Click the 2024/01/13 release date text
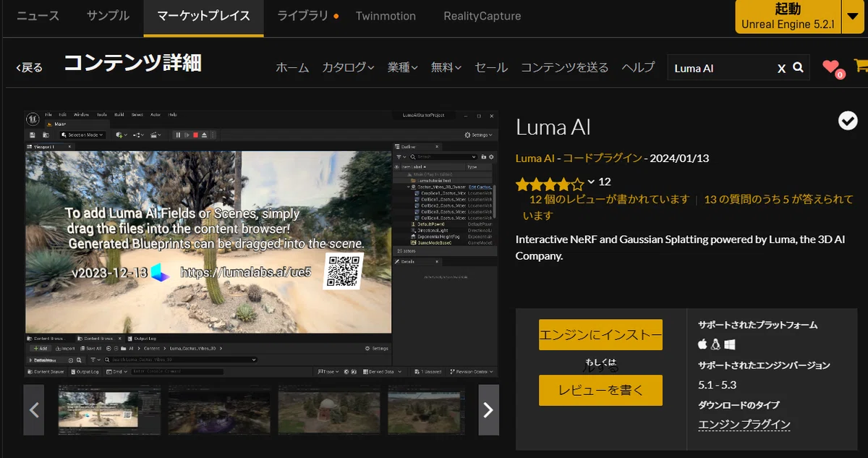Viewport: 868px width, 458px height. 680,158
